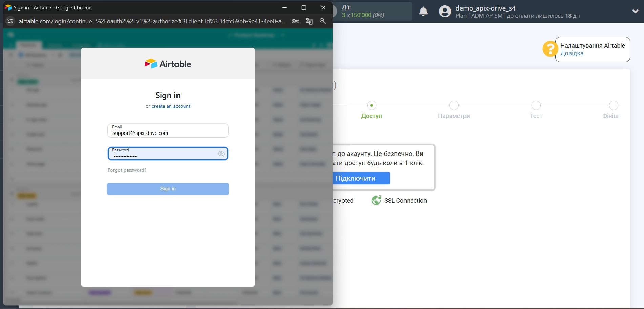Click the Google Translate icon in address bar
The height and width of the screenshot is (309, 644).
[x=309, y=21]
